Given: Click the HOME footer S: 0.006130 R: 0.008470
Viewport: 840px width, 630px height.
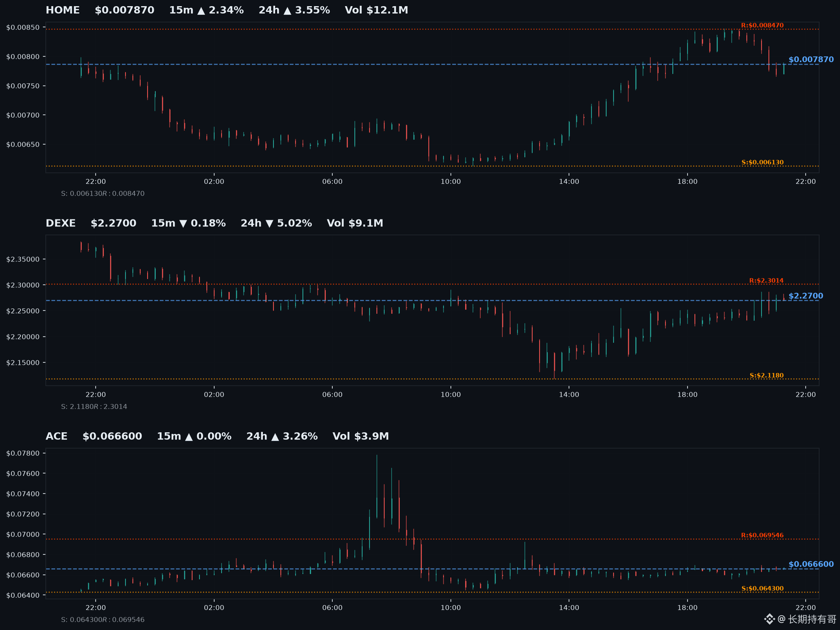Looking at the screenshot, I should pyautogui.click(x=103, y=194).
